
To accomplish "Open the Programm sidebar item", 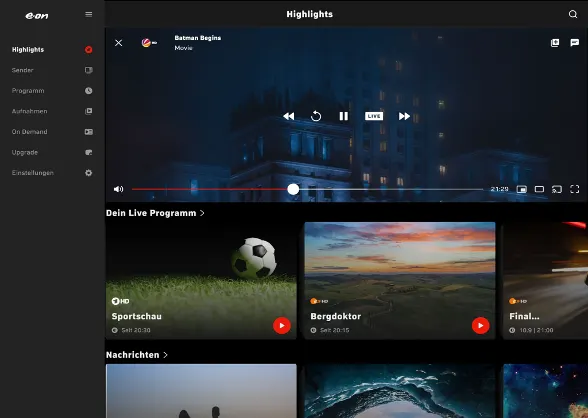I will click(52, 91).
